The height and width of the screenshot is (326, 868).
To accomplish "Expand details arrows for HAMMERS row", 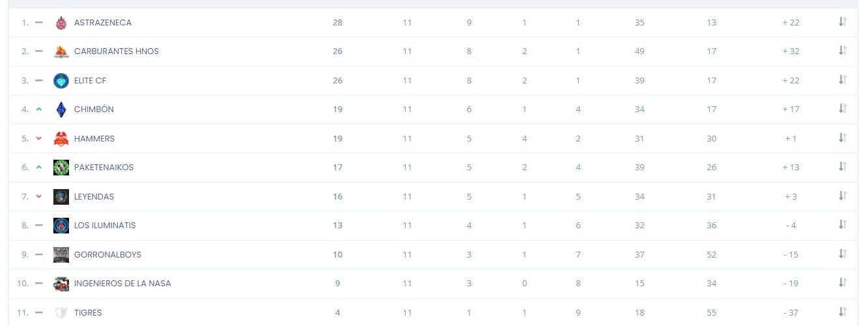I will [843, 138].
